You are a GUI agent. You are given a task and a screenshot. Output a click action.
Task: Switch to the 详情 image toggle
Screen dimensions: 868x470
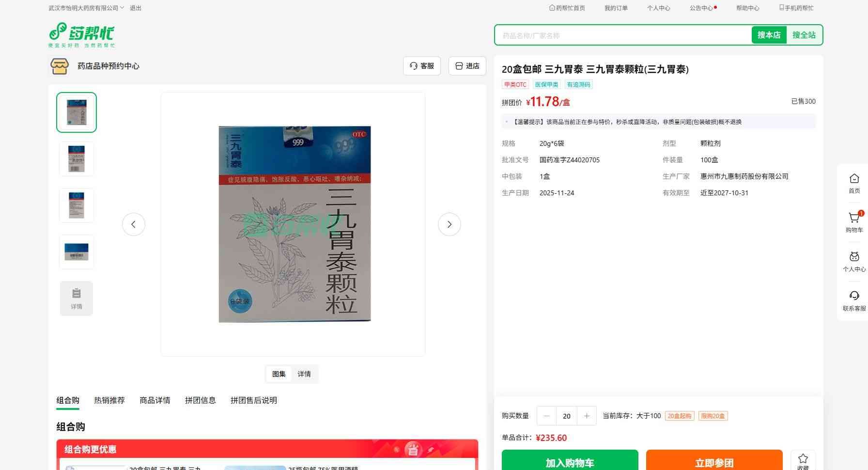304,374
